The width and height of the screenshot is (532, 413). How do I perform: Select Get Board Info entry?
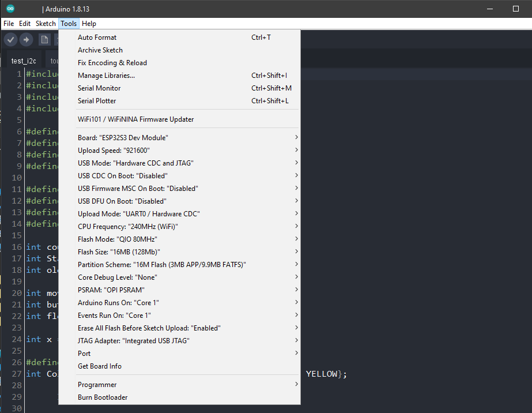179,366
